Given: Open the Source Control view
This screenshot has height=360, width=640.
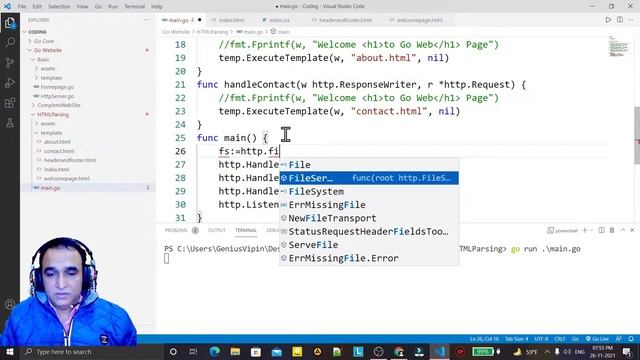Looking at the screenshot, I should click(x=10, y=62).
